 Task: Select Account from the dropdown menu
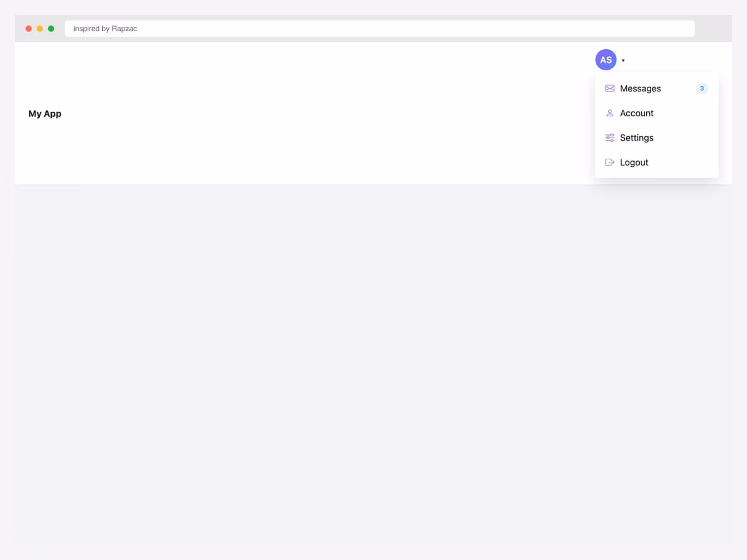point(657,113)
